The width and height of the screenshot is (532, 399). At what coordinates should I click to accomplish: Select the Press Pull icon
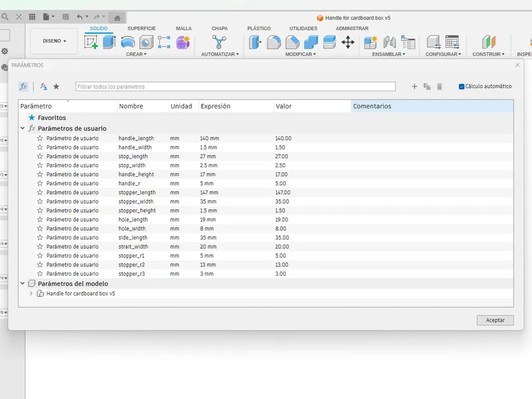(255, 42)
